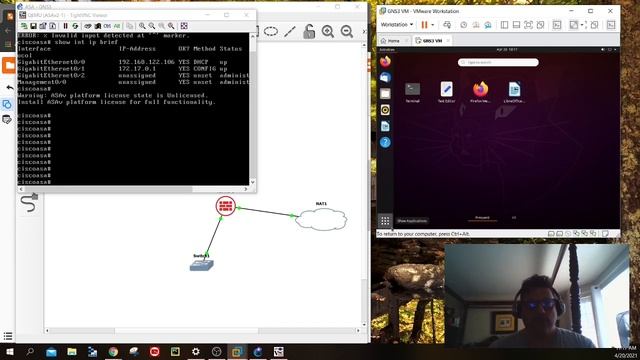The image size is (640, 360).
Task: Select the NAT1 cloud node
Action: [x=321, y=219]
